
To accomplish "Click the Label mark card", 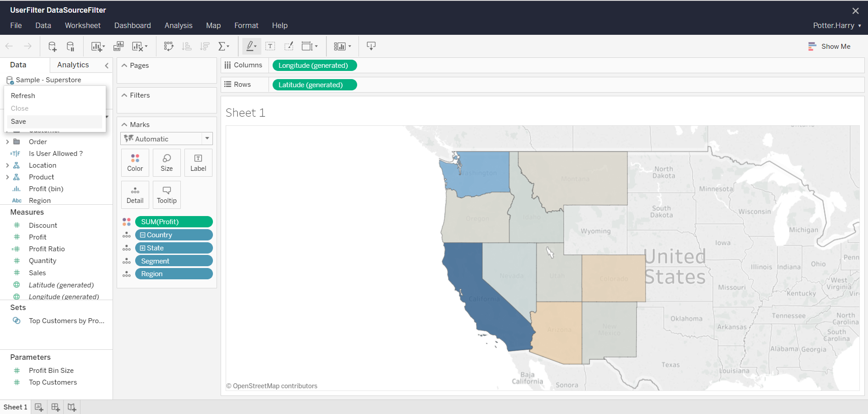I will [198, 163].
